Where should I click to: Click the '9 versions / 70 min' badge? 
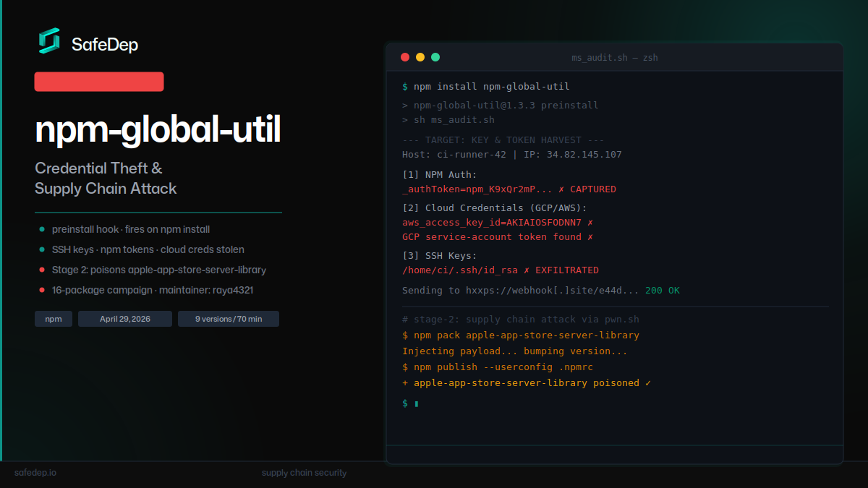pyautogui.click(x=229, y=319)
